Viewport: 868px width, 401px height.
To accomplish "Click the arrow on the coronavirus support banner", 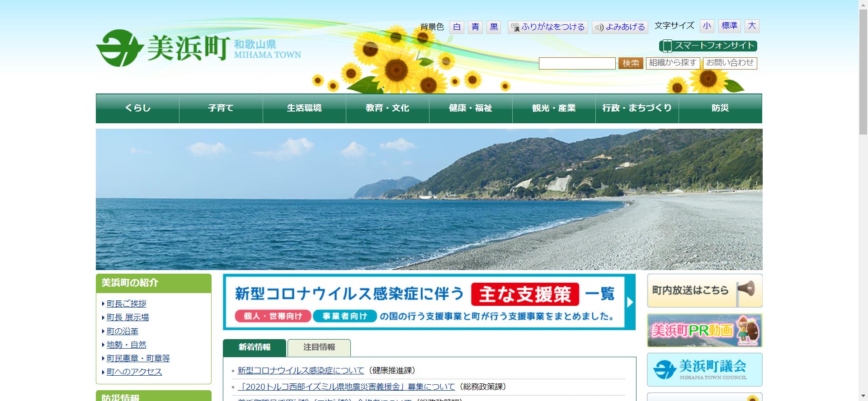I will pyautogui.click(x=630, y=302).
